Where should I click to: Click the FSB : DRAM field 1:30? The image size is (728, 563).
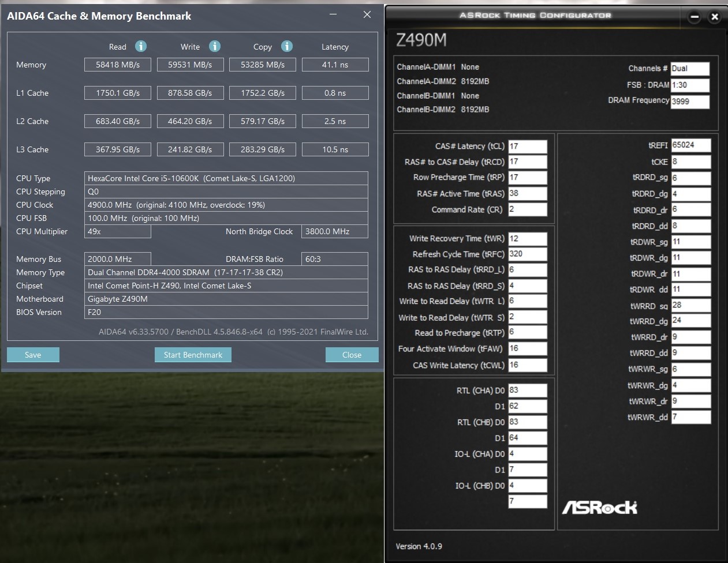pyautogui.click(x=690, y=85)
